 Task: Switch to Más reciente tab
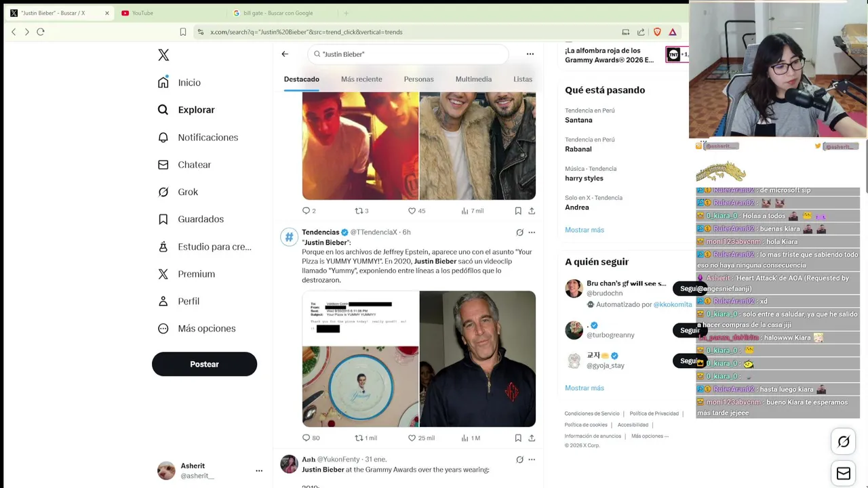coord(361,79)
